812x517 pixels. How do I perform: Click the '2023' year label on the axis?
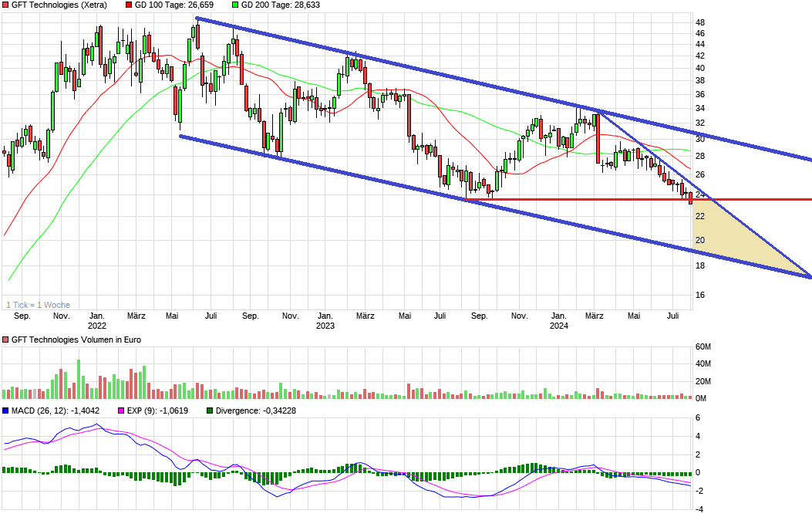pyautogui.click(x=325, y=326)
